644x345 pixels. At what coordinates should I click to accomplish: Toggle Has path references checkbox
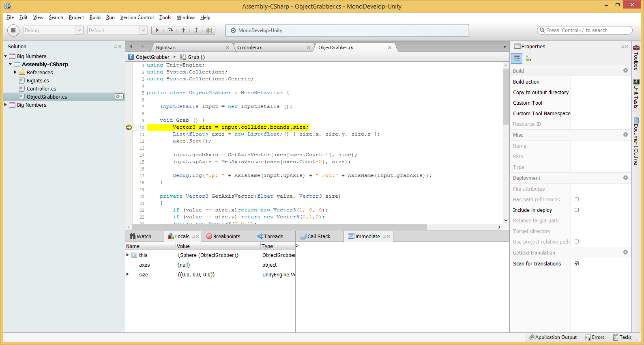[577, 200]
